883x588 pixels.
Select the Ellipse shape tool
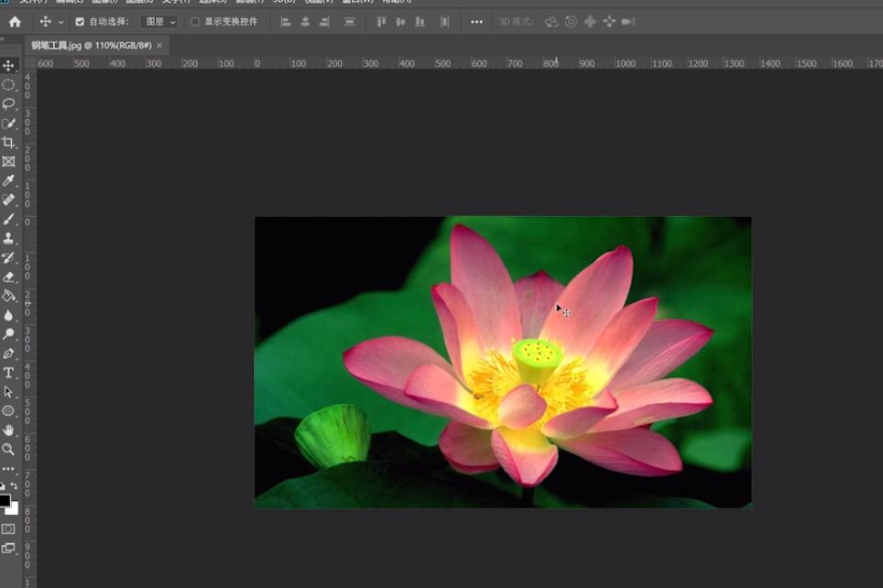[8, 411]
